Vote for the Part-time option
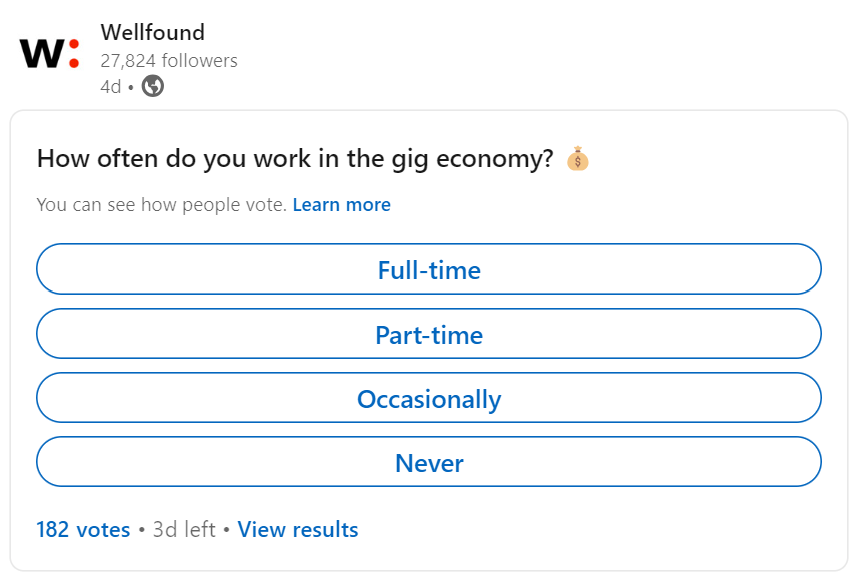 point(428,334)
